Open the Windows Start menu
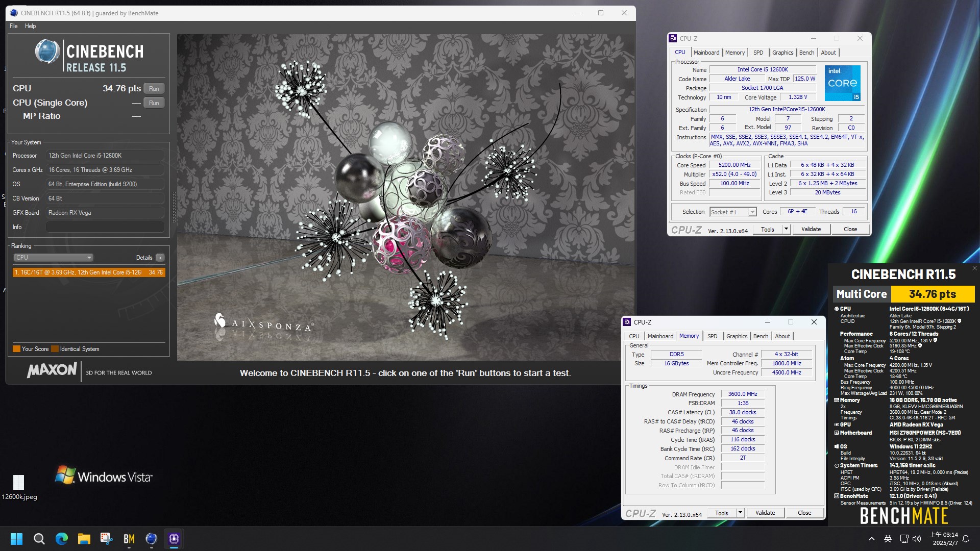This screenshot has height=551, width=980. 16,539
